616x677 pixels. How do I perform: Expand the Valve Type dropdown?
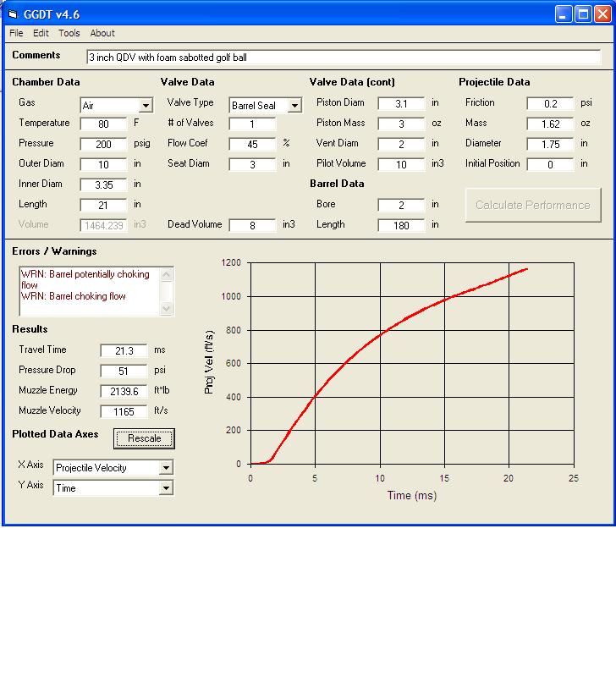[x=294, y=106]
